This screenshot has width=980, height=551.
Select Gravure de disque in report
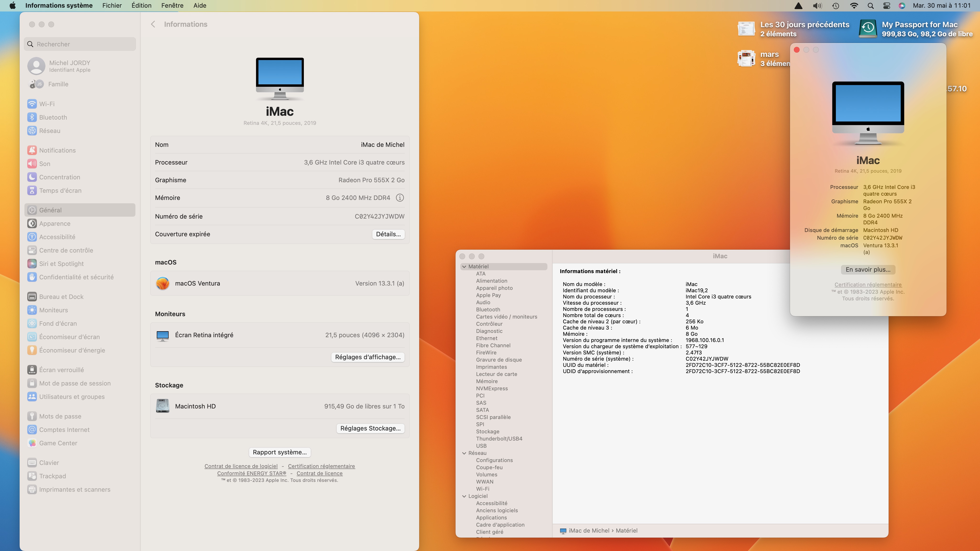click(x=499, y=360)
